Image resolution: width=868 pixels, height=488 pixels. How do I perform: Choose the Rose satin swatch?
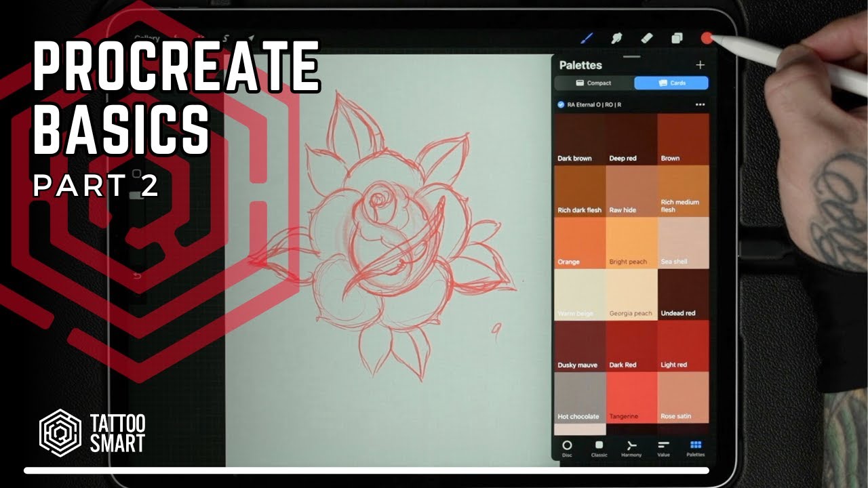pyautogui.click(x=683, y=397)
